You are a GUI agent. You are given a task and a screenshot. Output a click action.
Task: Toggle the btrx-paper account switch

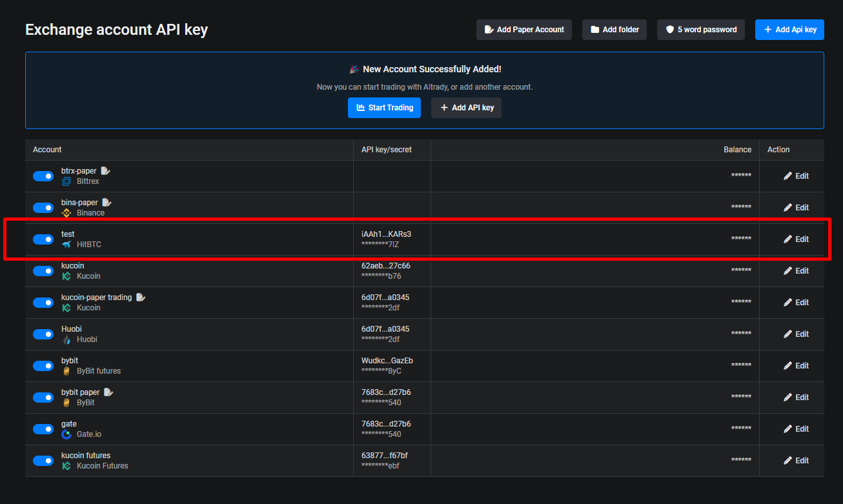click(x=43, y=176)
